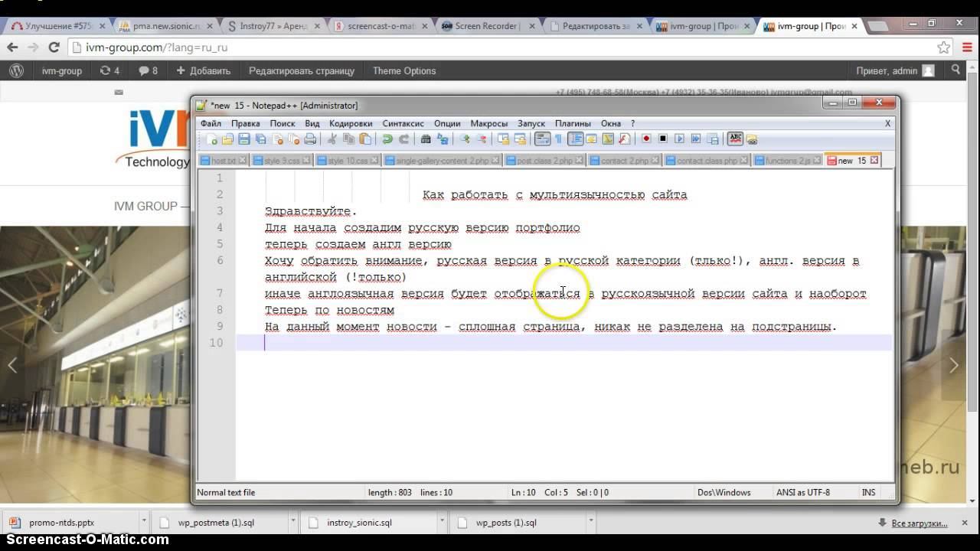Click the Paste toolbar icon
This screenshot has height=551, width=980.
coord(365,139)
